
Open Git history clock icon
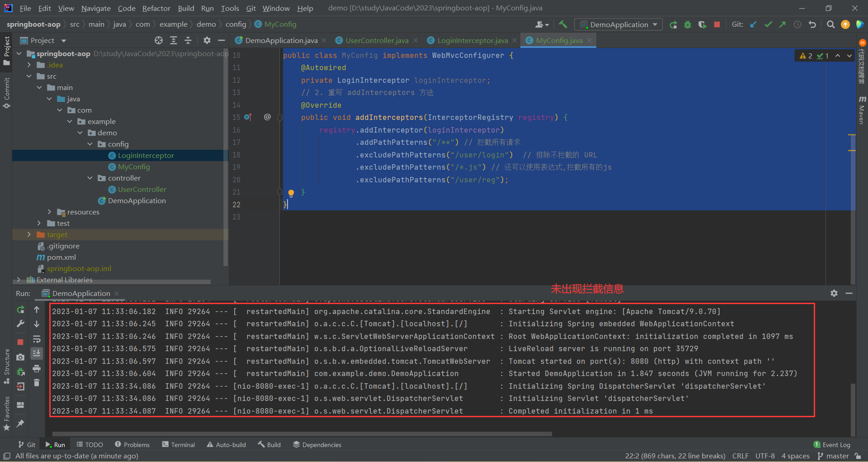coord(797,24)
